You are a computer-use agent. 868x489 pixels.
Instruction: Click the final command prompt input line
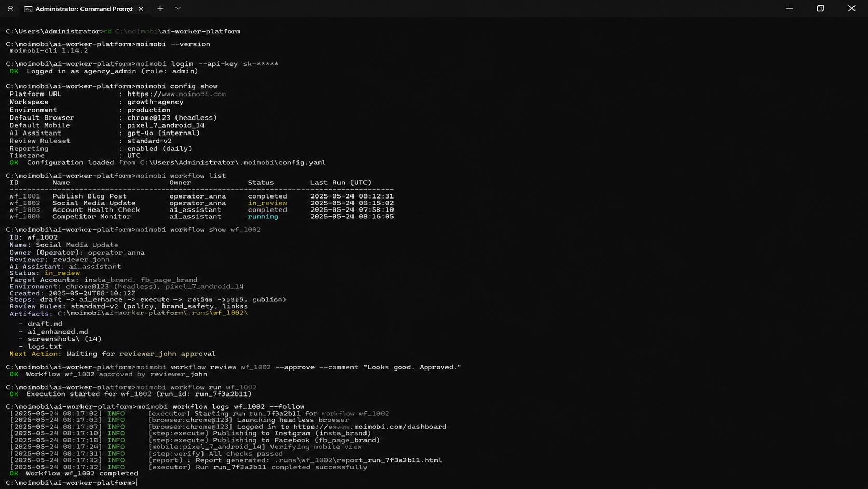(71, 483)
